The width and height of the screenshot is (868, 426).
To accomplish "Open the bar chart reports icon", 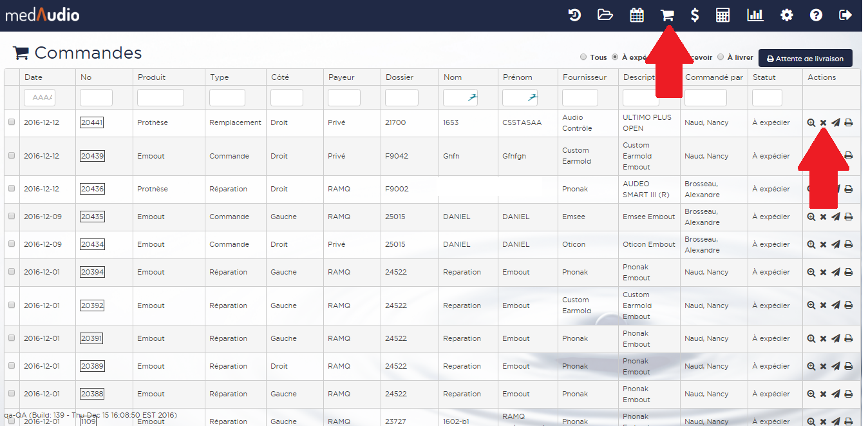I will click(x=755, y=15).
